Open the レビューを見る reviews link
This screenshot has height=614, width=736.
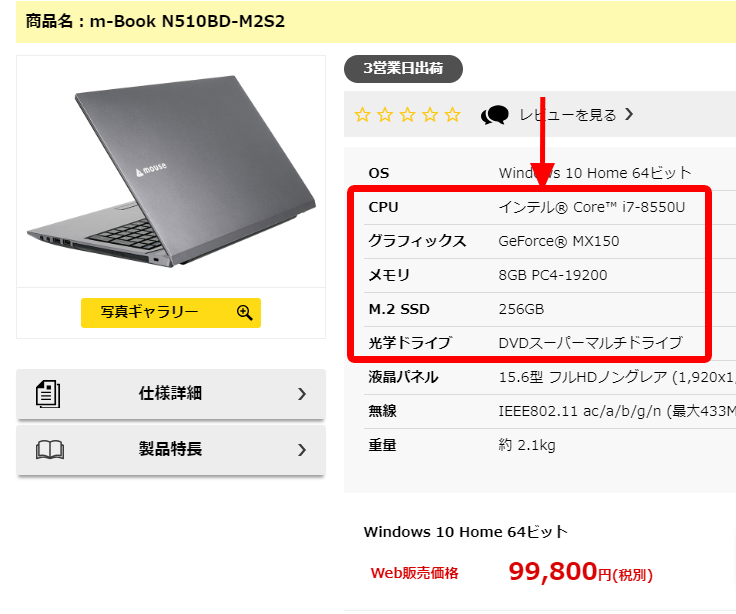[567, 115]
